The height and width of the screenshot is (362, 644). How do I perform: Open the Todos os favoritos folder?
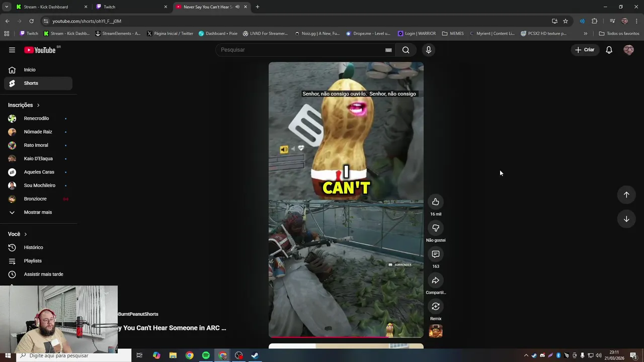[619, 34]
